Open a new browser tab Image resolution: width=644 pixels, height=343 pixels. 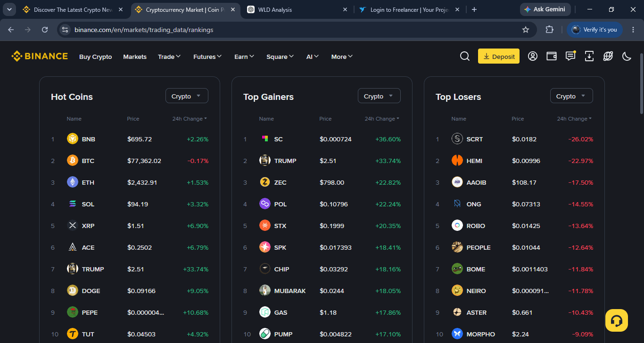coord(474,9)
